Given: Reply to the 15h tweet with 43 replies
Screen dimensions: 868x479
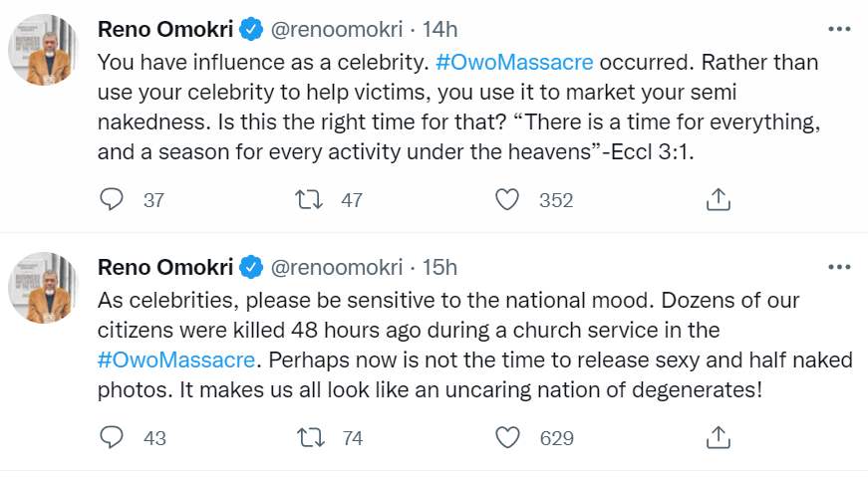Looking at the screenshot, I should point(113,437).
